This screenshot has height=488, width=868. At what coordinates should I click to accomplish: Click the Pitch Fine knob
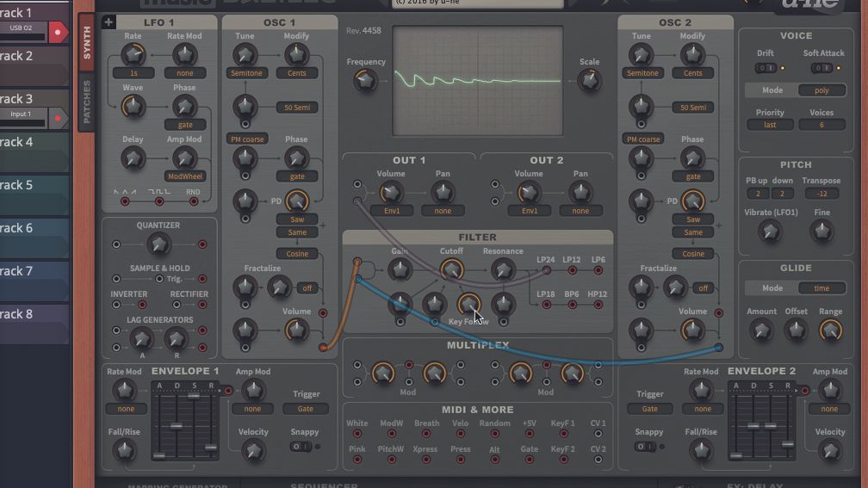click(821, 232)
